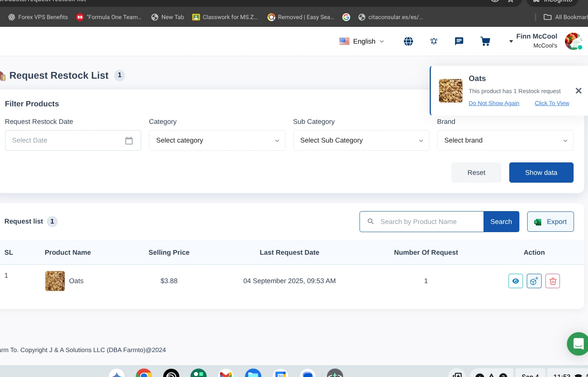Open the calendar icon in date field
Screen dimensions: 588x377
(x=129, y=141)
